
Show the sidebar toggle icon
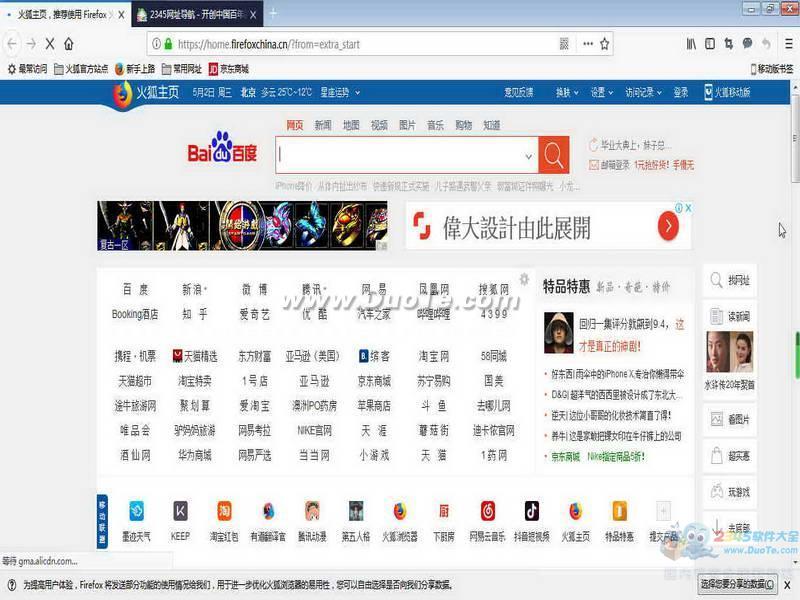(x=710, y=44)
